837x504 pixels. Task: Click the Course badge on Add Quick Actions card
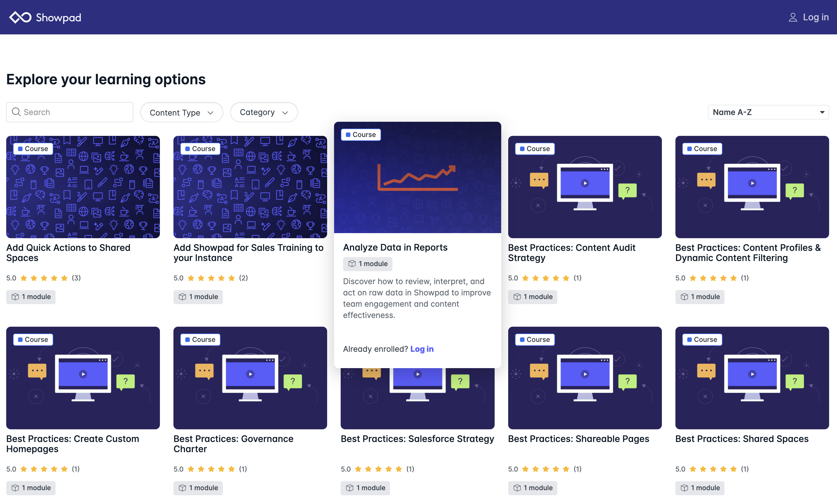(x=33, y=149)
